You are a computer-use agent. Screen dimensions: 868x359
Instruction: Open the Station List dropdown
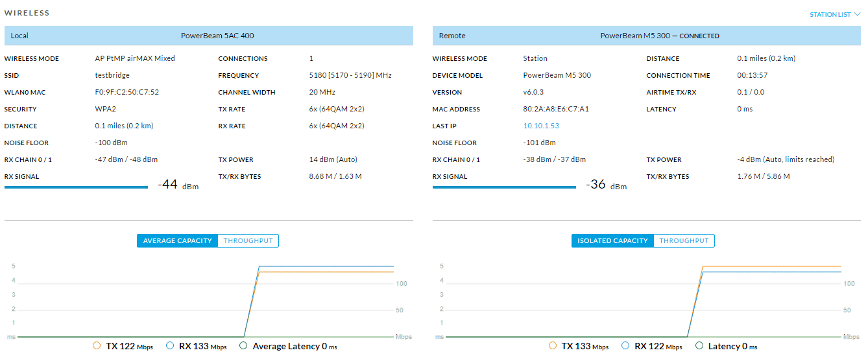(x=834, y=14)
